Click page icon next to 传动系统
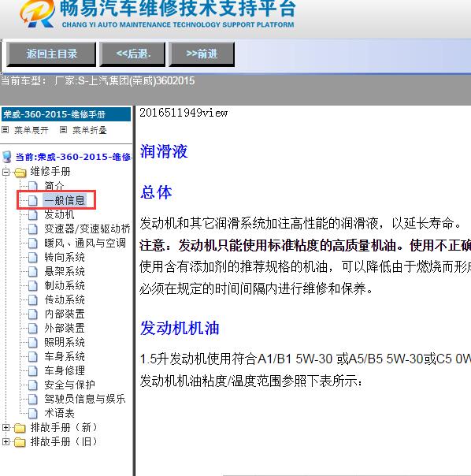This screenshot has width=471, height=476. (33, 300)
